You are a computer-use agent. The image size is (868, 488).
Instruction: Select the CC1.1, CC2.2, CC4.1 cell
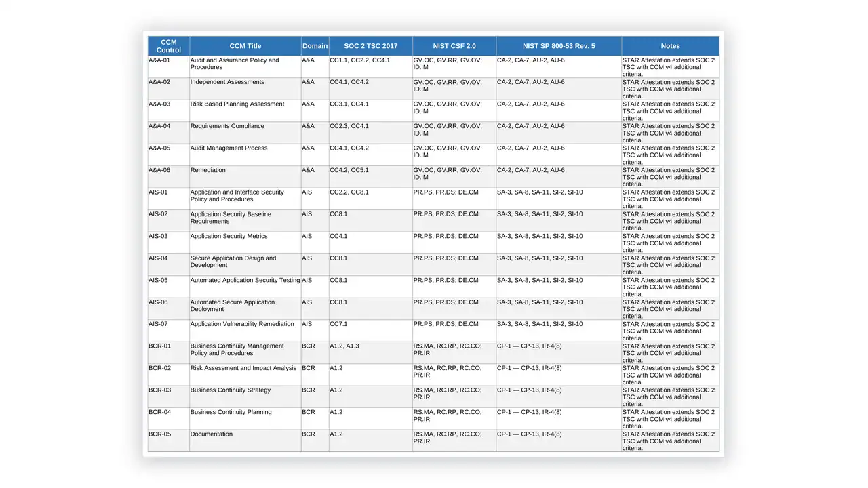click(x=371, y=67)
